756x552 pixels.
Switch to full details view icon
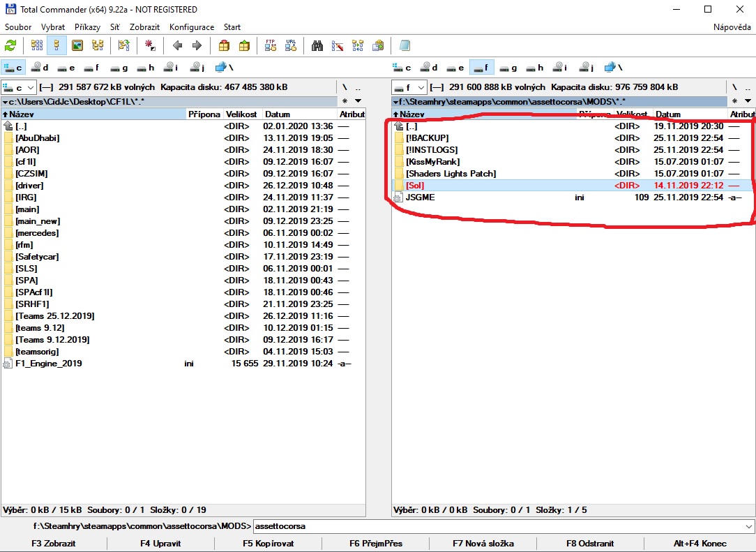coord(57,46)
